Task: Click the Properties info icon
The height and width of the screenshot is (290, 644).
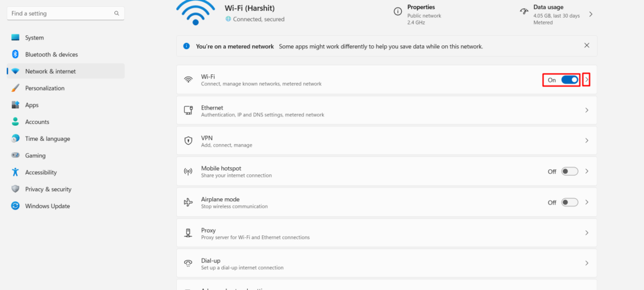Action: tap(397, 12)
